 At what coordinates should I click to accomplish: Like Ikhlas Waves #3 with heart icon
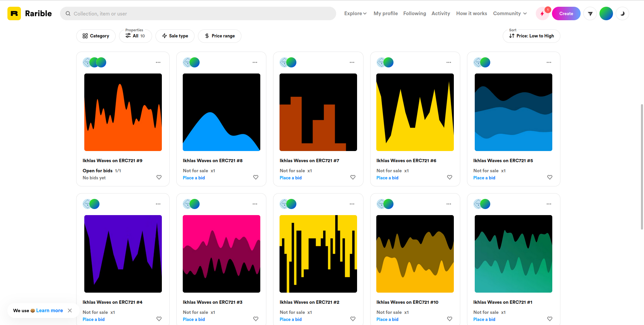click(x=256, y=319)
